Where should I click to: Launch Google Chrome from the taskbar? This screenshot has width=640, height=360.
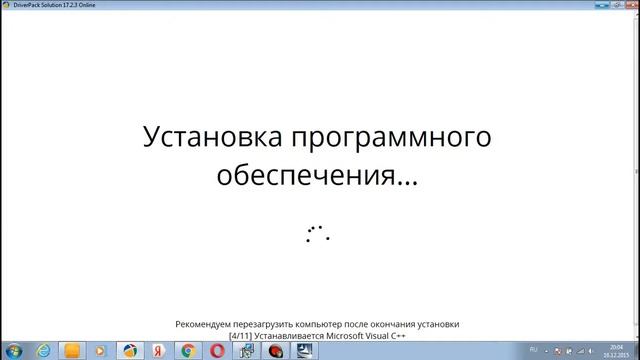tap(188, 351)
